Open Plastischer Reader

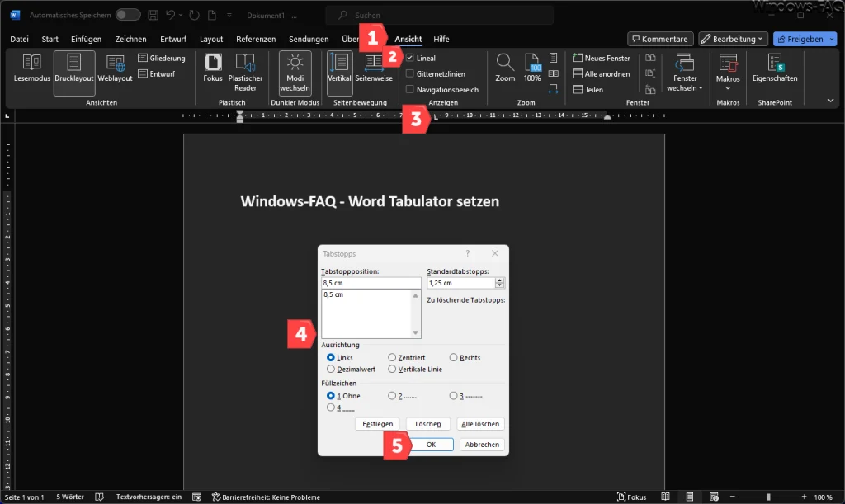[245, 73]
